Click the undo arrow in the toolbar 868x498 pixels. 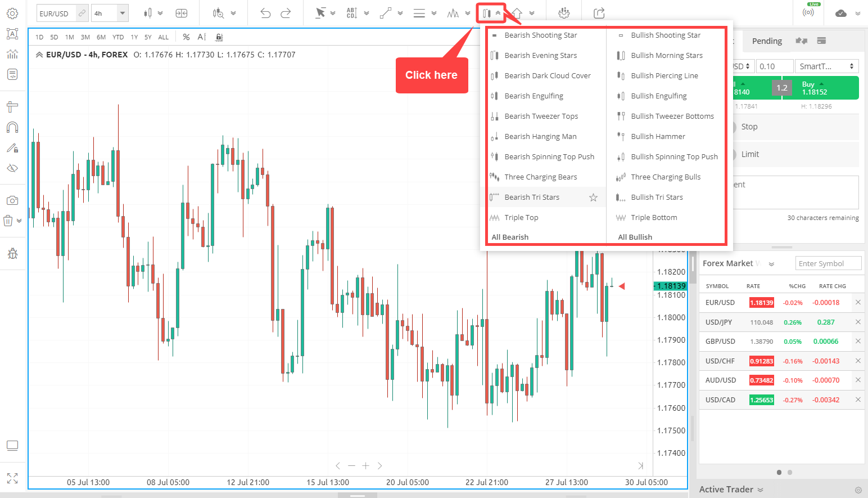click(x=265, y=12)
